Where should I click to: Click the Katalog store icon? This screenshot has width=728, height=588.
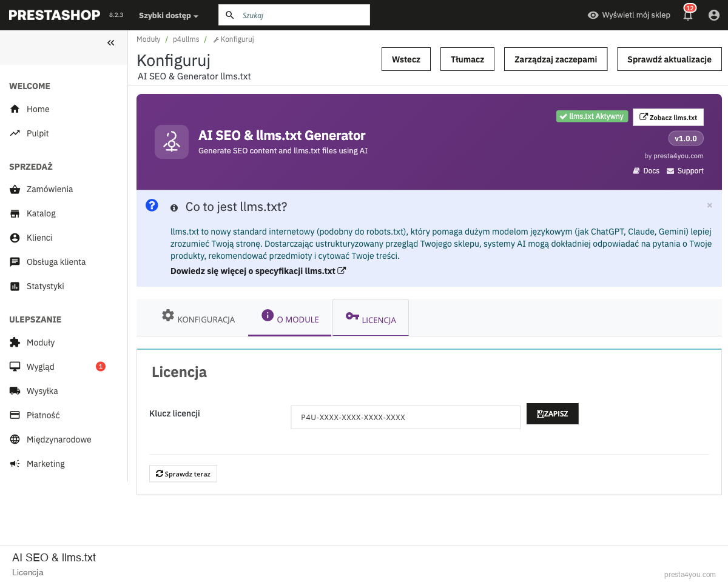coord(15,213)
